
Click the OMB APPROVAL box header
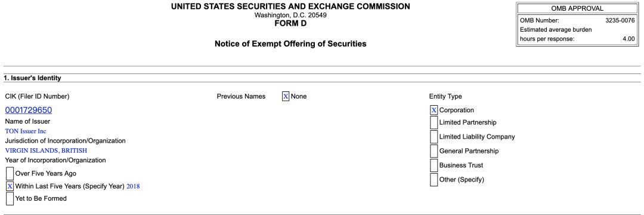[x=577, y=8]
